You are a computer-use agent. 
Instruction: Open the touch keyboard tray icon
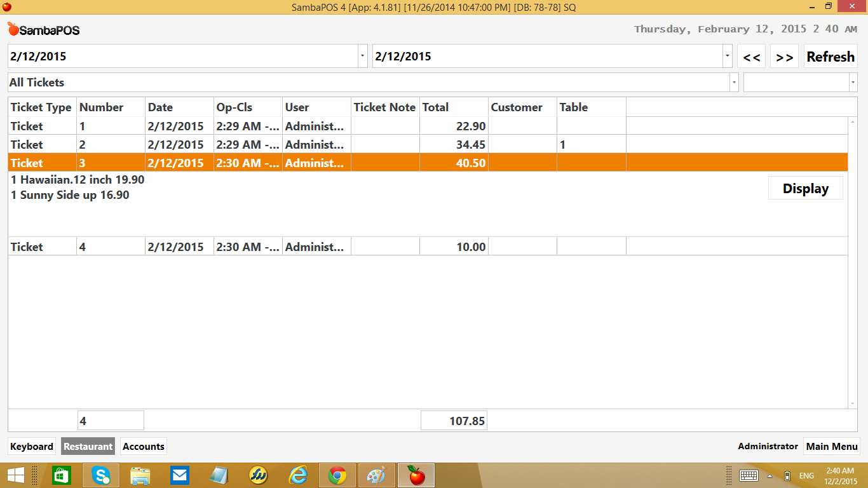coord(748,475)
